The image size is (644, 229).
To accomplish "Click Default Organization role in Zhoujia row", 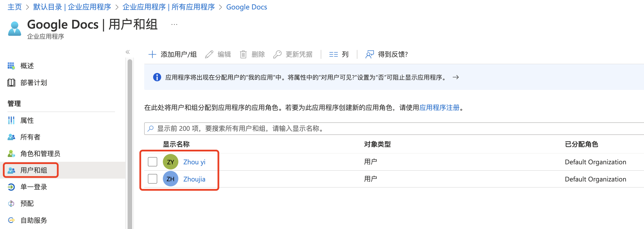I will [x=596, y=179].
